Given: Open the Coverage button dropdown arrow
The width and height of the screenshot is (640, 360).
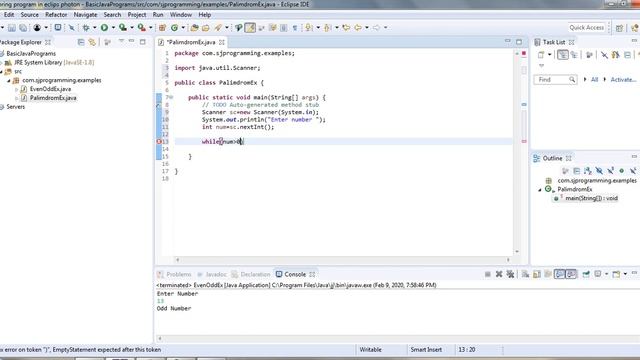Looking at the screenshot, I should [131, 27].
